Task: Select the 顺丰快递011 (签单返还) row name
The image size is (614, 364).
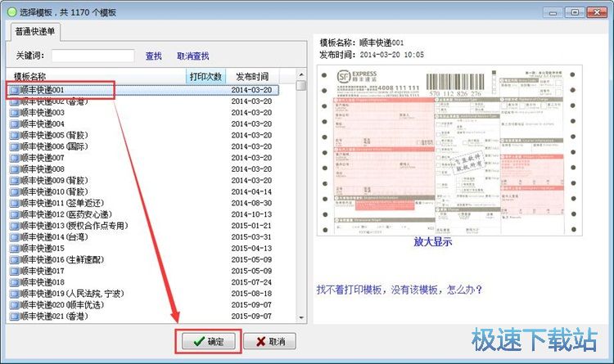Action: (62, 204)
